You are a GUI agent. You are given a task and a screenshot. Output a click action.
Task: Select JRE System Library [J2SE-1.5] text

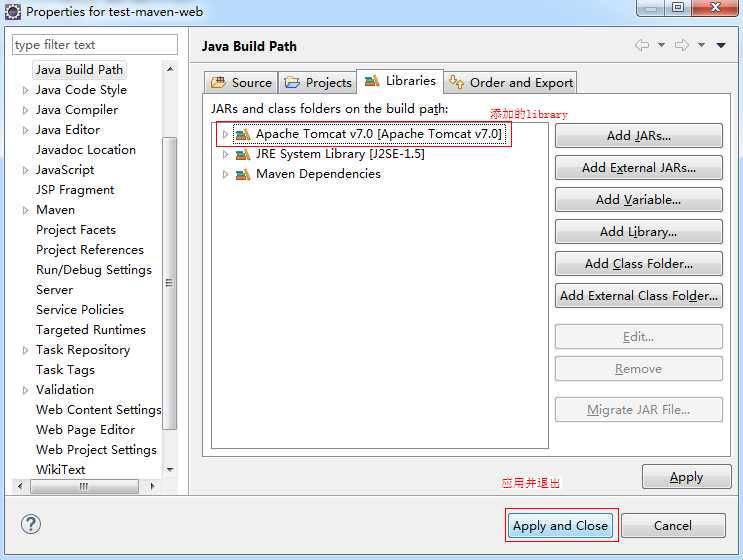tap(340, 154)
